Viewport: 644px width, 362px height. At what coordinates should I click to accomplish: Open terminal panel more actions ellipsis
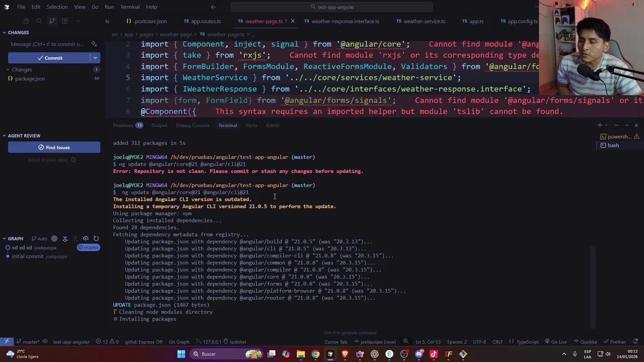point(617,125)
